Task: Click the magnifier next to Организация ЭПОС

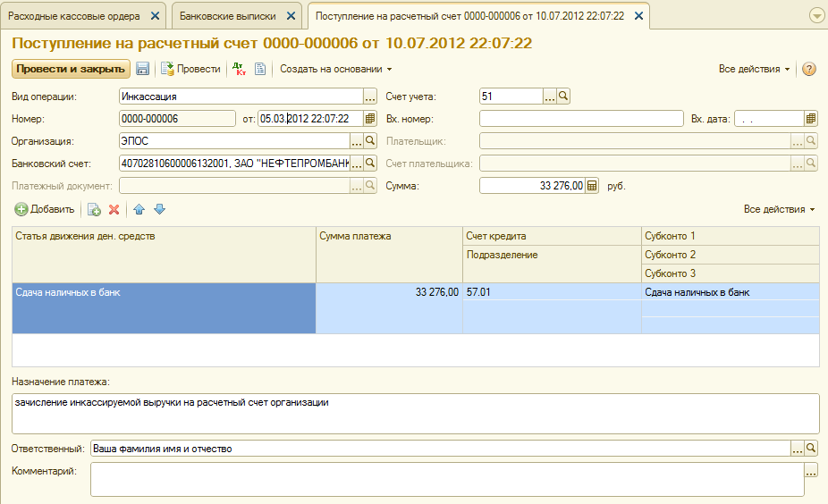Action: coord(370,141)
